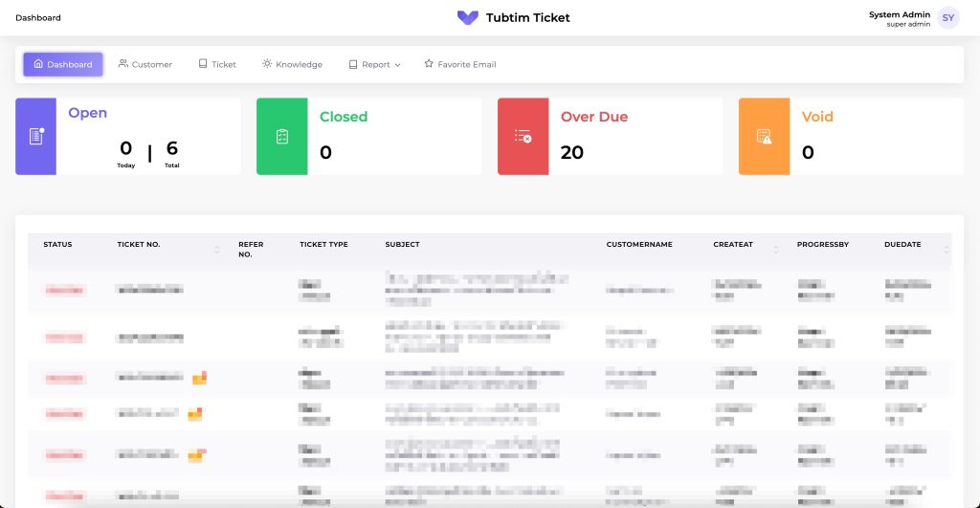
Task: Open Ticket via its book icon
Action: pyautogui.click(x=203, y=64)
